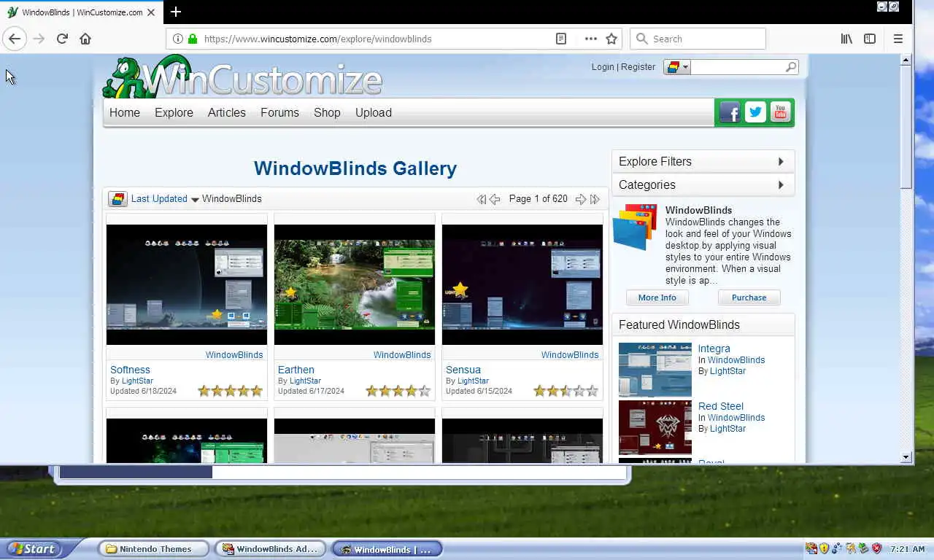The image size is (934, 560).
Task: Open Softness skin title link
Action: (x=130, y=370)
